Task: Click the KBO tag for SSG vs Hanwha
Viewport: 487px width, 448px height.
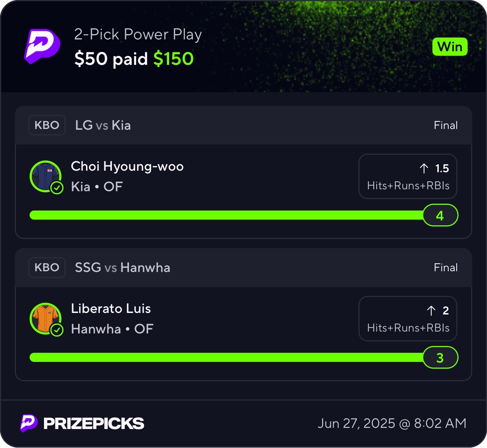Action: click(x=47, y=267)
